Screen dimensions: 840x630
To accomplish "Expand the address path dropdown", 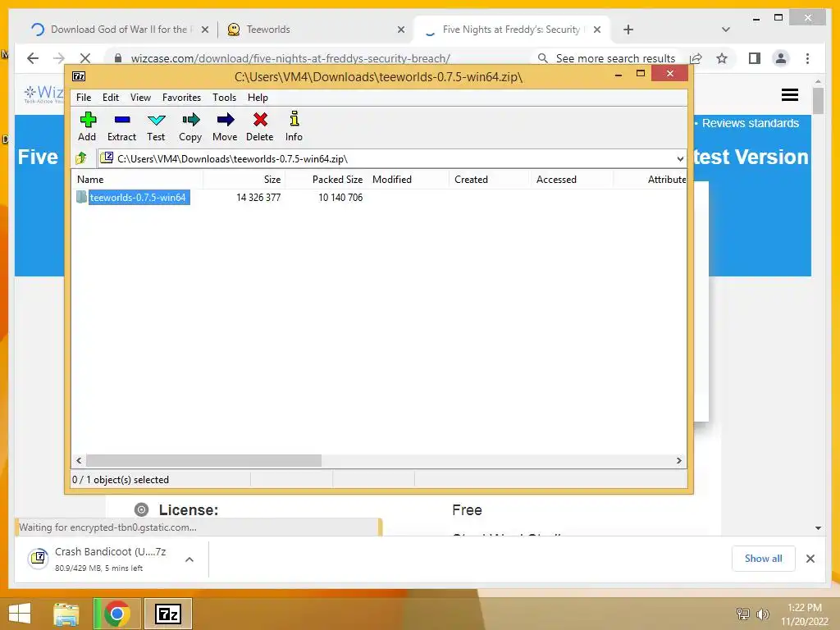I will pyautogui.click(x=680, y=158).
